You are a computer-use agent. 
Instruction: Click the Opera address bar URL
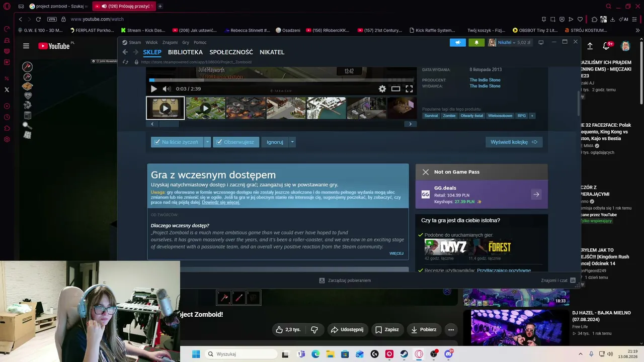[x=97, y=19]
